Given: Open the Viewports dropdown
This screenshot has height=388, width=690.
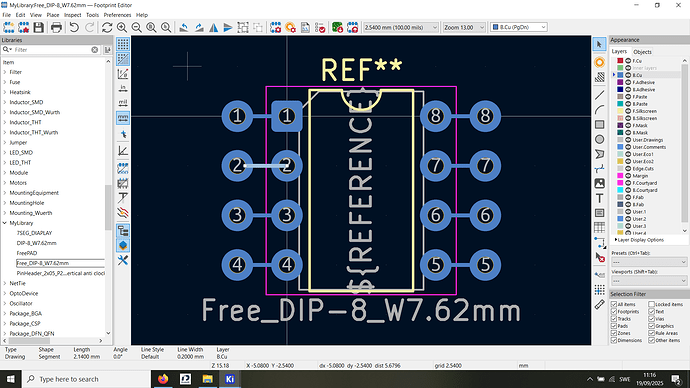Looking at the screenshot, I should point(649,281).
